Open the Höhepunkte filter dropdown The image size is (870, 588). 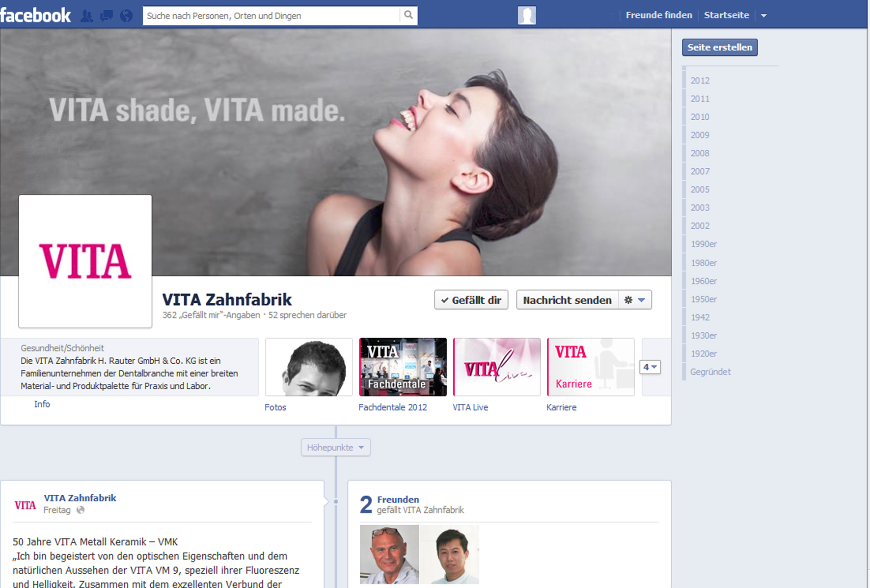tap(336, 448)
